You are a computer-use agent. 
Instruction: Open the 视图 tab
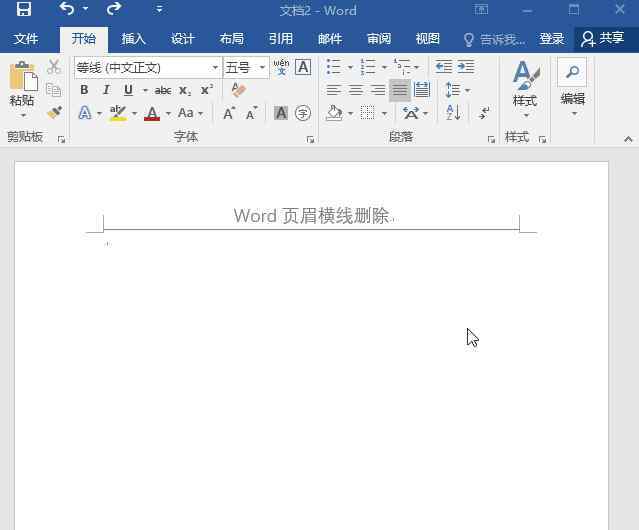tap(427, 39)
